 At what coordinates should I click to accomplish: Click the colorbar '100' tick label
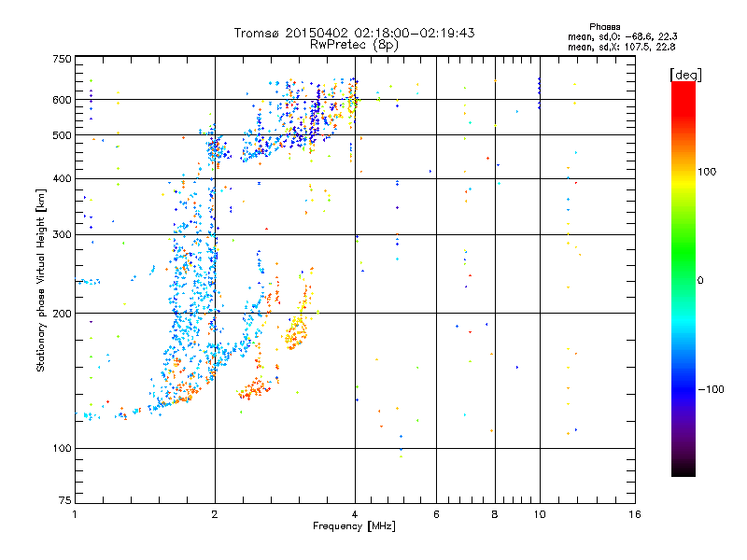click(707, 172)
